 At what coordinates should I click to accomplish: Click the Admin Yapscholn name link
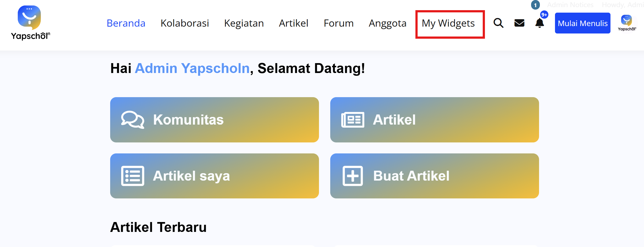click(x=192, y=68)
